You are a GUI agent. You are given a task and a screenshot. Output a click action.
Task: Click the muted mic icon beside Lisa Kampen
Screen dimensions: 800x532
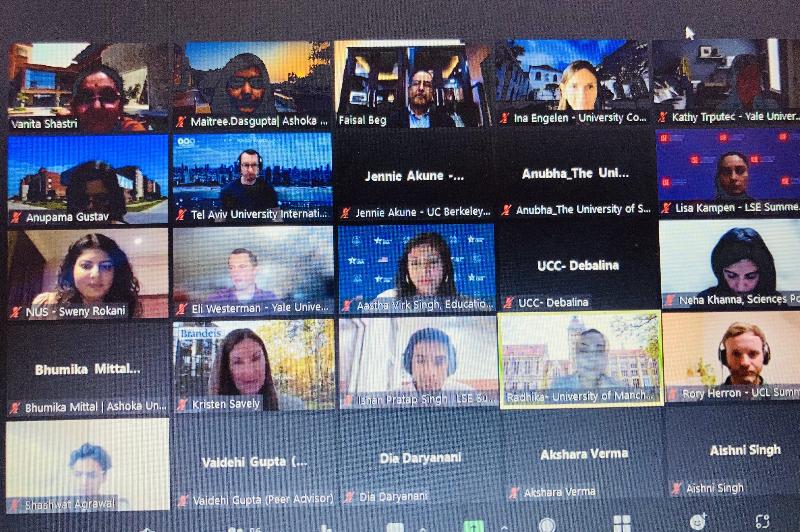coord(666,208)
